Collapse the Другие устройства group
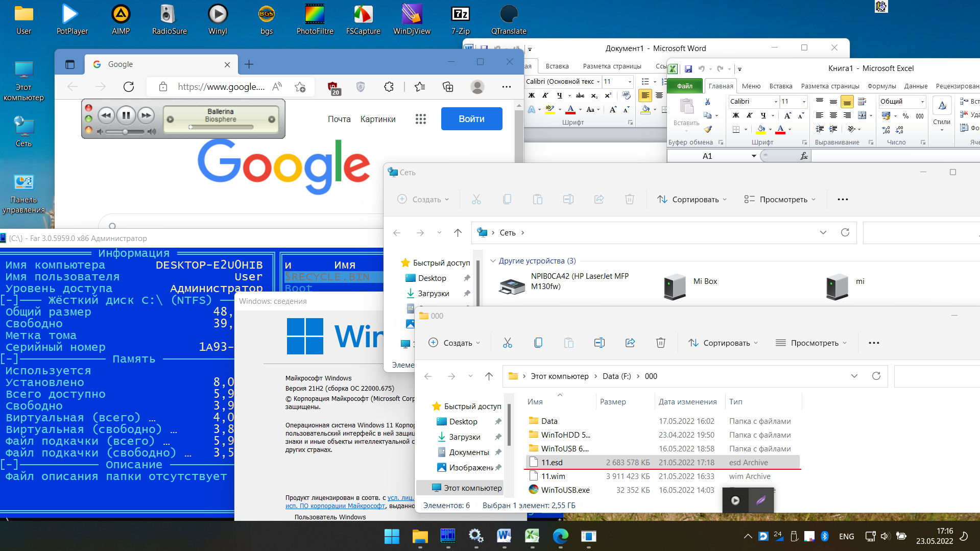The image size is (980, 551). click(x=493, y=261)
